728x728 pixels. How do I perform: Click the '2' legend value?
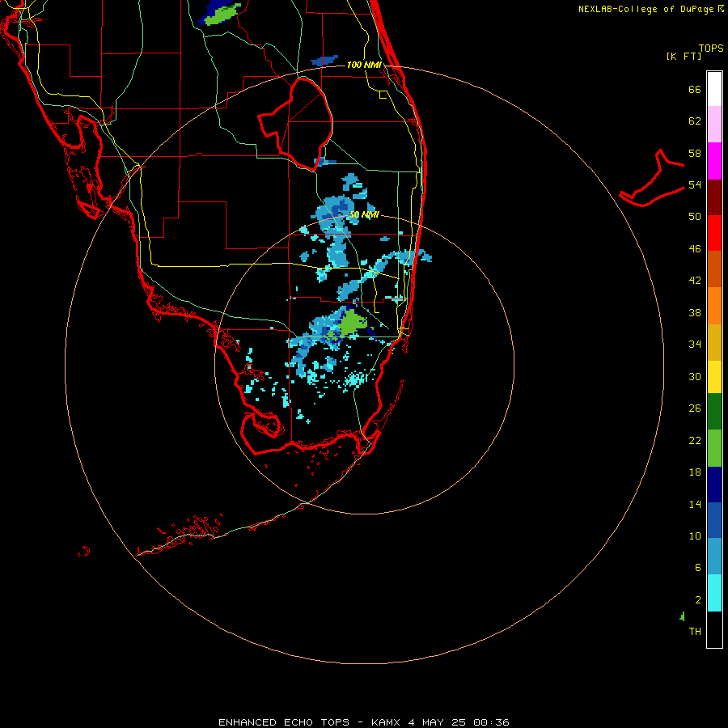pyautogui.click(x=698, y=600)
